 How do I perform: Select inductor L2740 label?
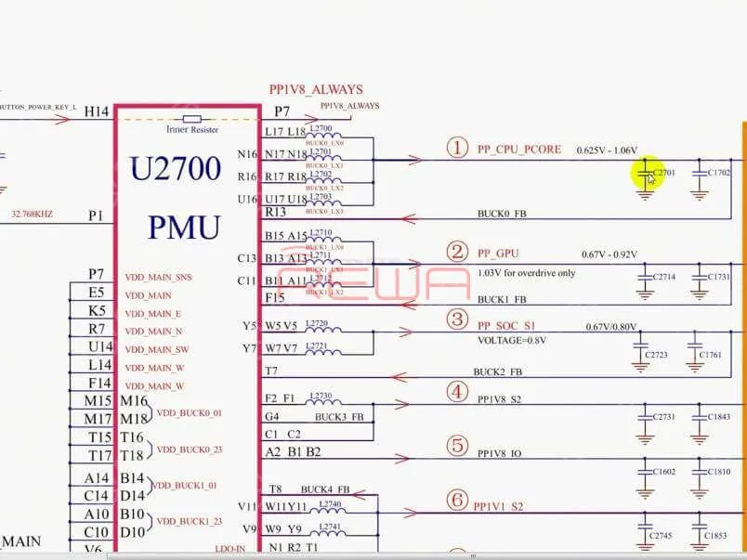(330, 503)
